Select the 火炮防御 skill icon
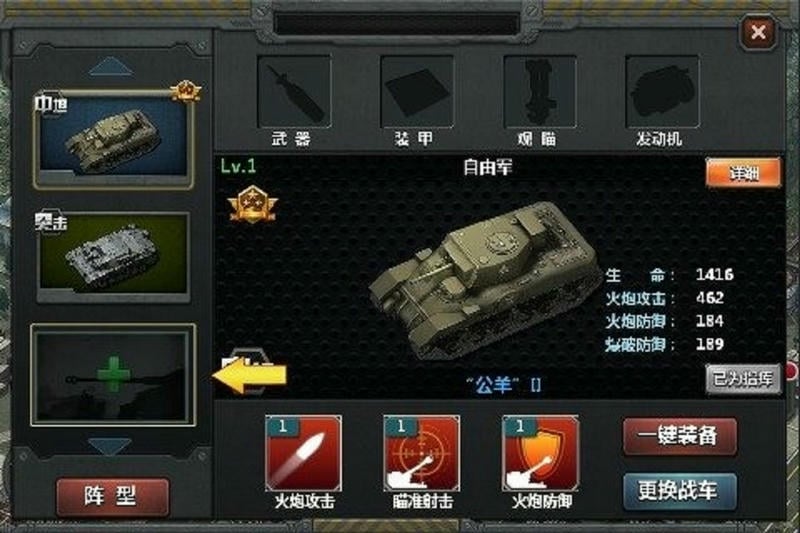 pos(541,453)
